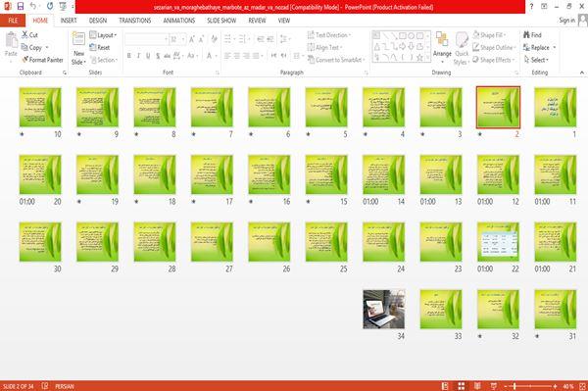Select slide 34 thumbnail with laptop photo

(x=383, y=309)
